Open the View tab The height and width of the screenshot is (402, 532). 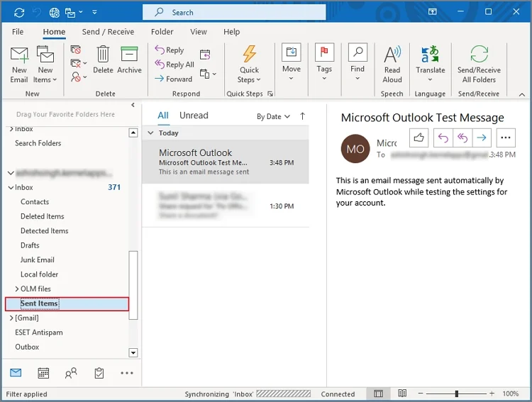(199, 32)
